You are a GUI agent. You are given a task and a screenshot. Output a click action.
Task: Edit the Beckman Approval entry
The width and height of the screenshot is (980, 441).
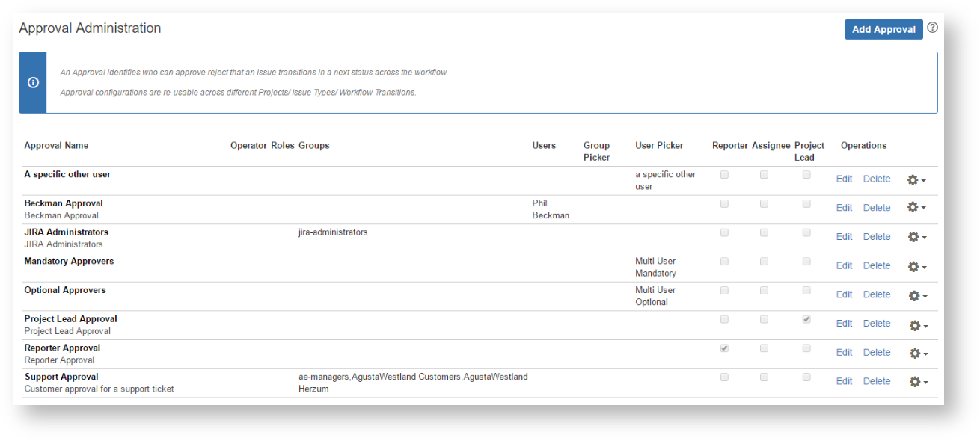coord(844,208)
